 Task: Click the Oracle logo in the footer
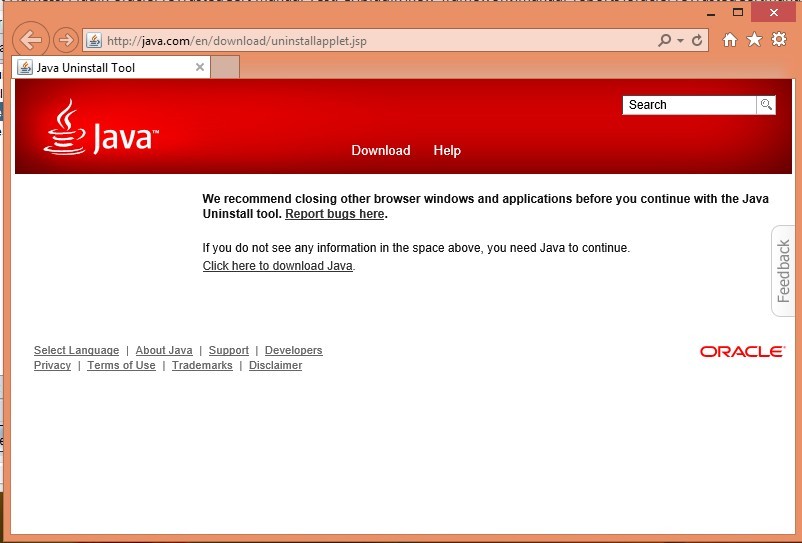[x=742, y=352]
